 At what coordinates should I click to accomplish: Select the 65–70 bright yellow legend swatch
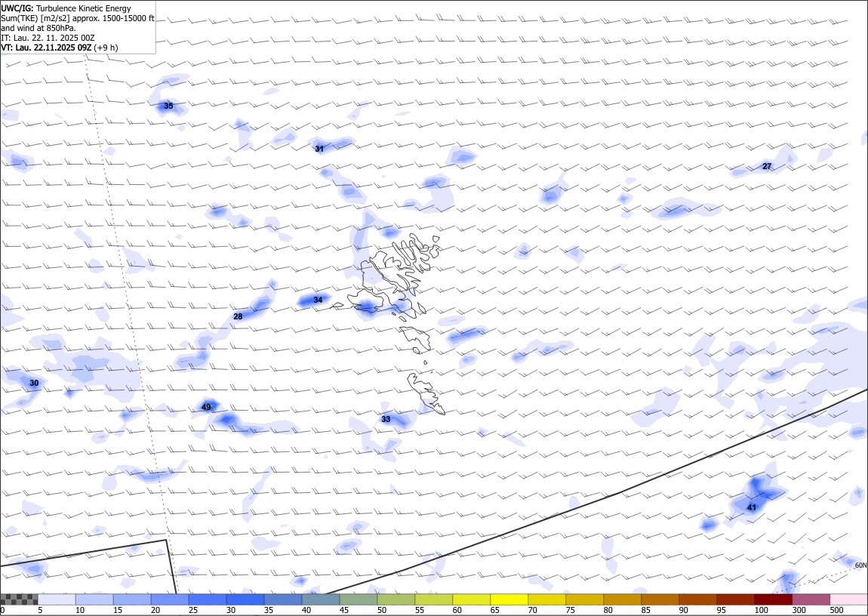[x=509, y=599]
